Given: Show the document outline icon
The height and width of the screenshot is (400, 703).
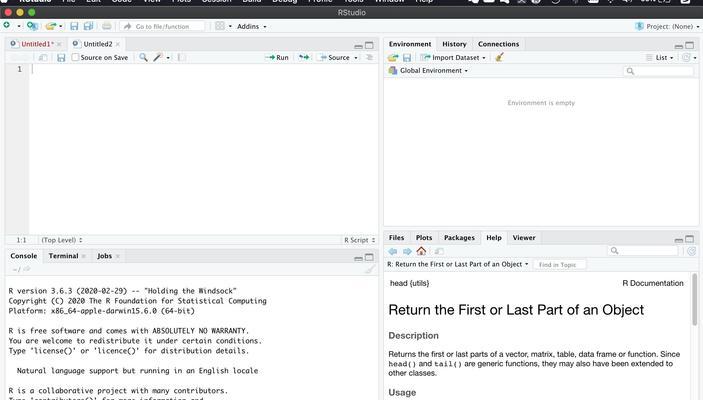Looking at the screenshot, I should click(369, 57).
